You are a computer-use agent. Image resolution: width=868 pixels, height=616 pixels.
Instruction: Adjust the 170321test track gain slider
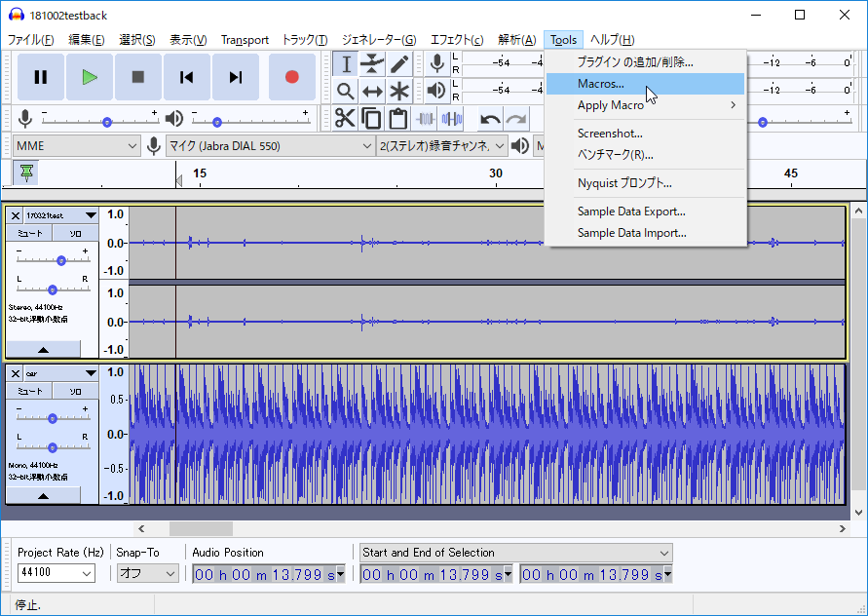point(61,260)
